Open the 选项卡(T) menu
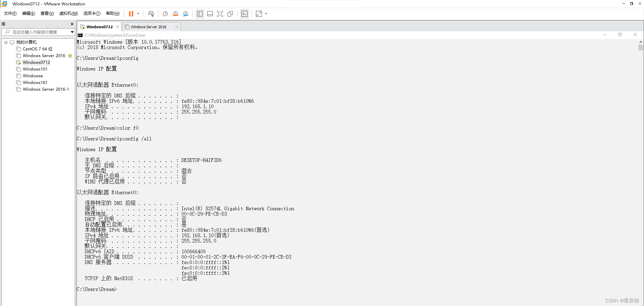Image resolution: width=644 pixels, height=306 pixels. point(92,13)
